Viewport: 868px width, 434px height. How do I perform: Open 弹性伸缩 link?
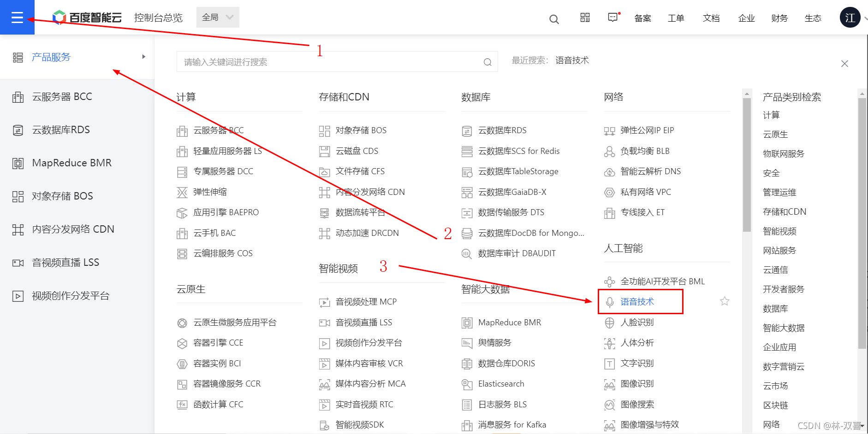click(210, 192)
